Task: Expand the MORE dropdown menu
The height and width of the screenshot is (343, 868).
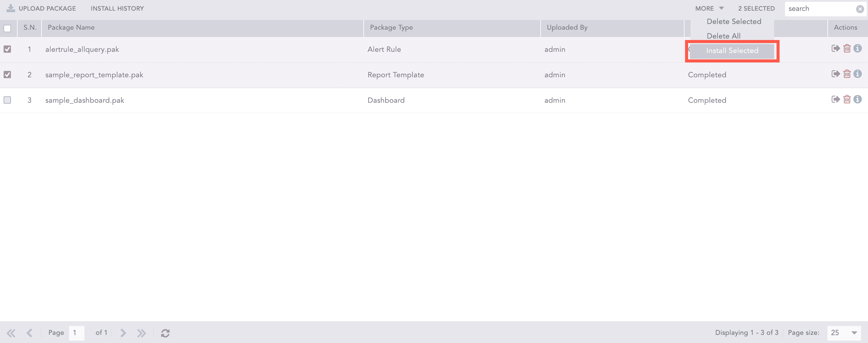Action: 709,8
